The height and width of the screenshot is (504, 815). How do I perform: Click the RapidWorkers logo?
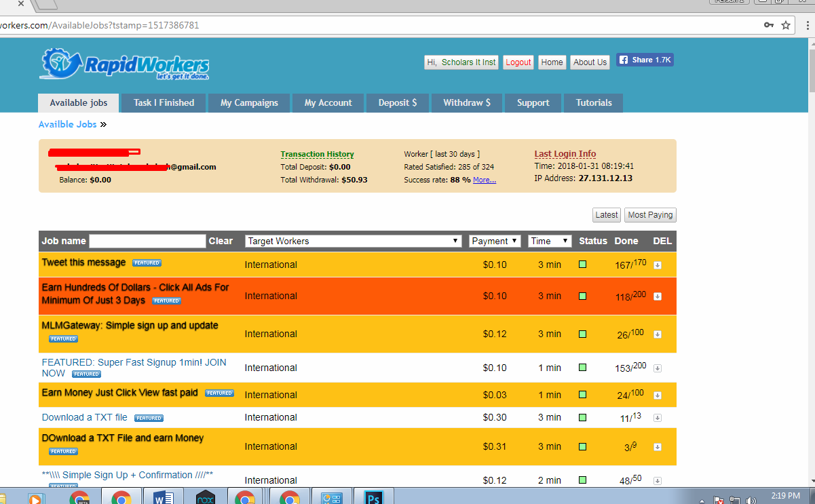[x=124, y=64]
